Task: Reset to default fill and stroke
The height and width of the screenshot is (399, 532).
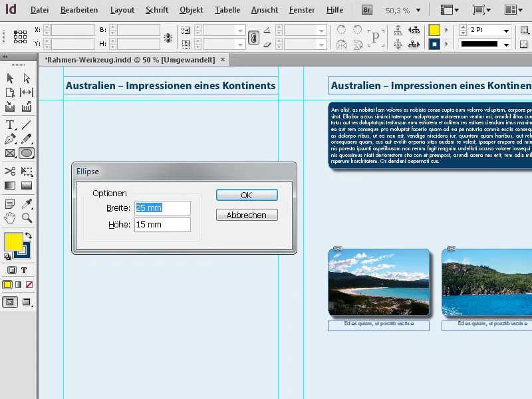Action: point(7,257)
